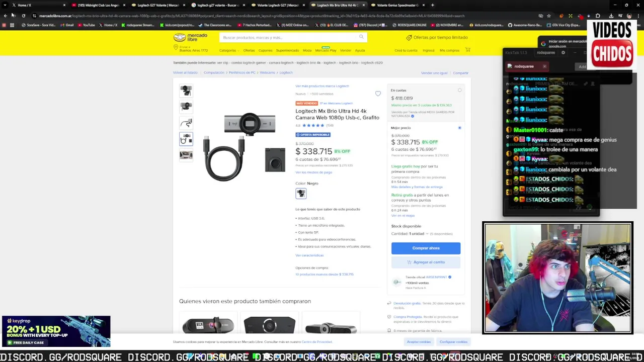Click the Compartir link
644x362 pixels.
(x=460, y=73)
